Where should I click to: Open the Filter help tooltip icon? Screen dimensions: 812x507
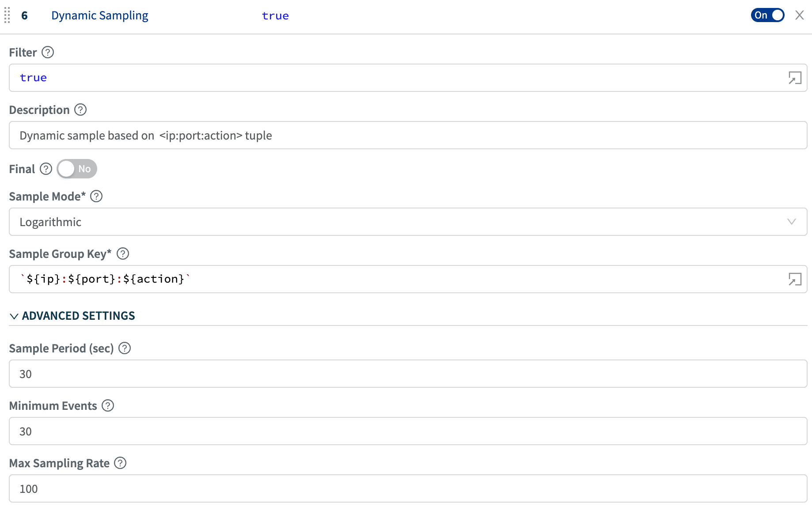(x=48, y=52)
